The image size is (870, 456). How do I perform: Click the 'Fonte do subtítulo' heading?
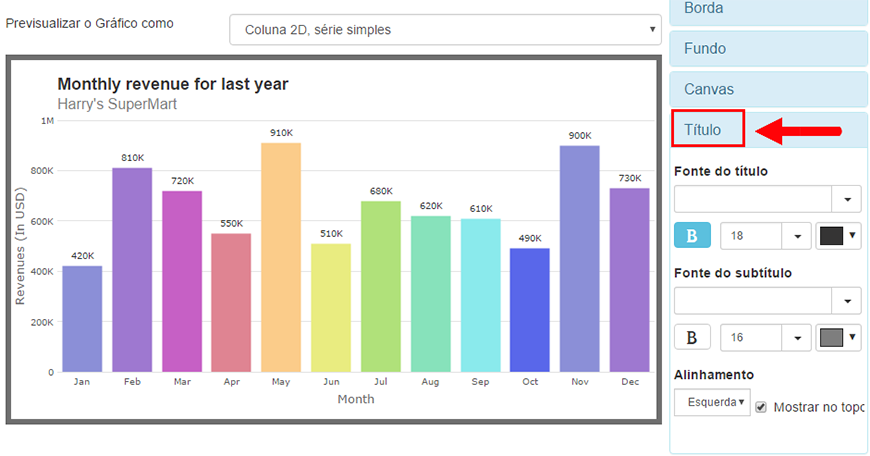(733, 273)
